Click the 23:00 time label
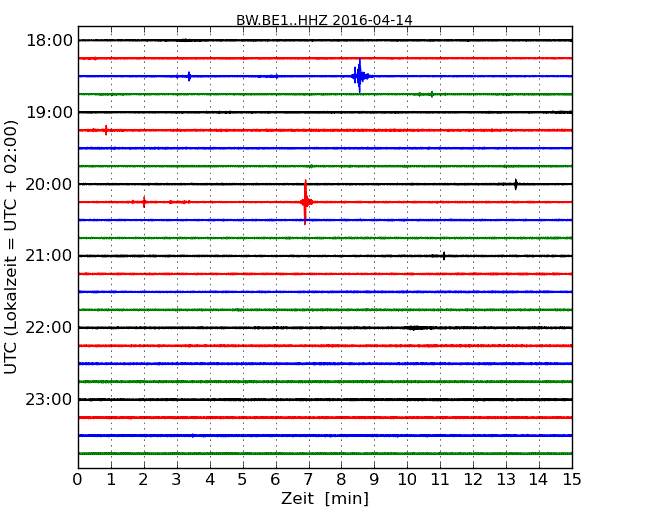The height and width of the screenshot is (520, 650). point(49,399)
